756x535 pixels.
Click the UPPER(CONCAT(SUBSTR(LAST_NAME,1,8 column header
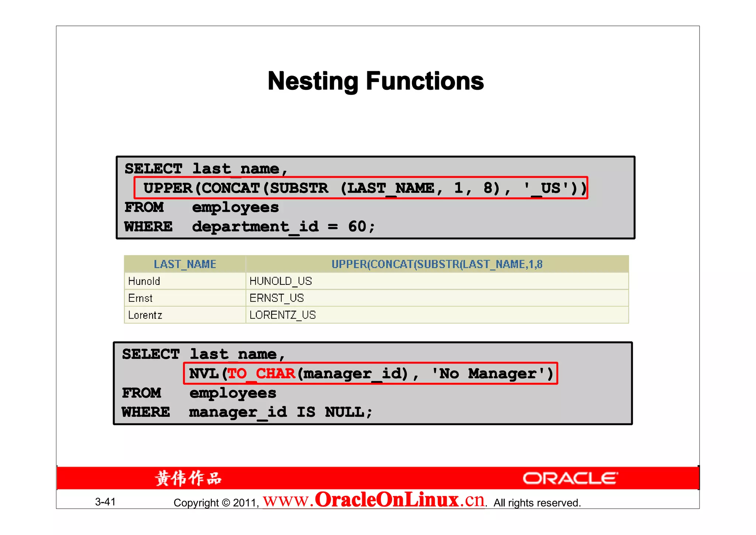[x=437, y=264]
